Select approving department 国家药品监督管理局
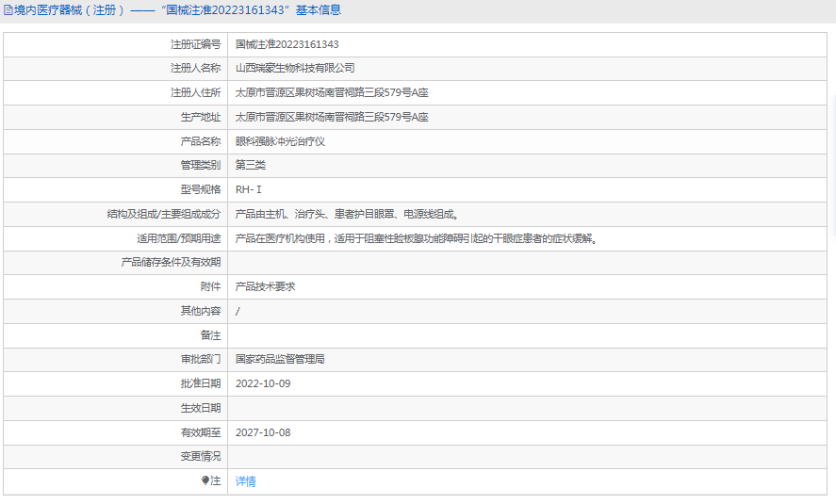 pos(280,359)
